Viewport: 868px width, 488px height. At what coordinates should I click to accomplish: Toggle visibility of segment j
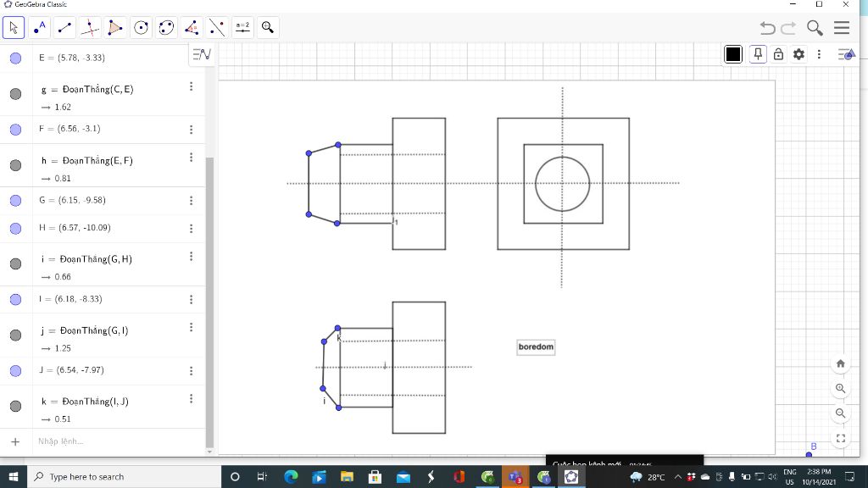click(15, 335)
